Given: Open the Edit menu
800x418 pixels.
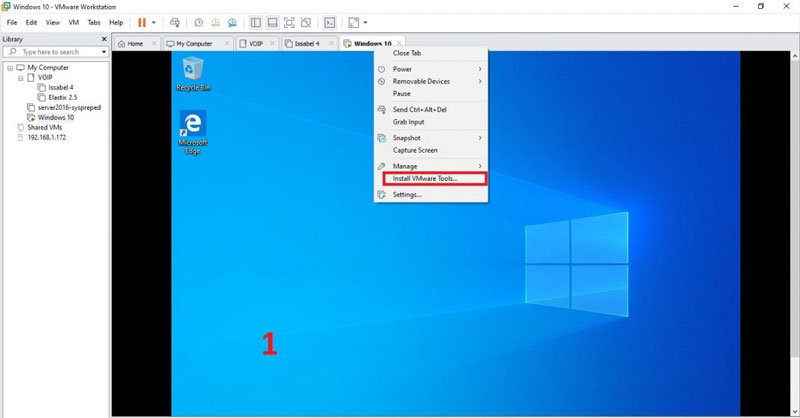Looking at the screenshot, I should 32,22.
